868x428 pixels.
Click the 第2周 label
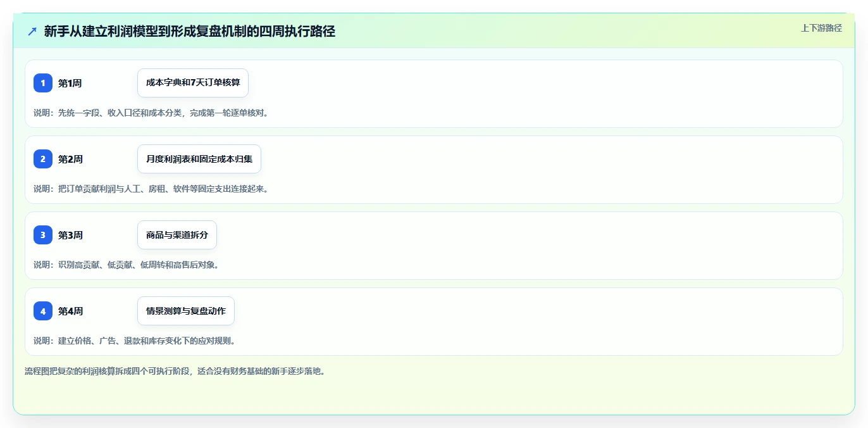click(x=70, y=159)
